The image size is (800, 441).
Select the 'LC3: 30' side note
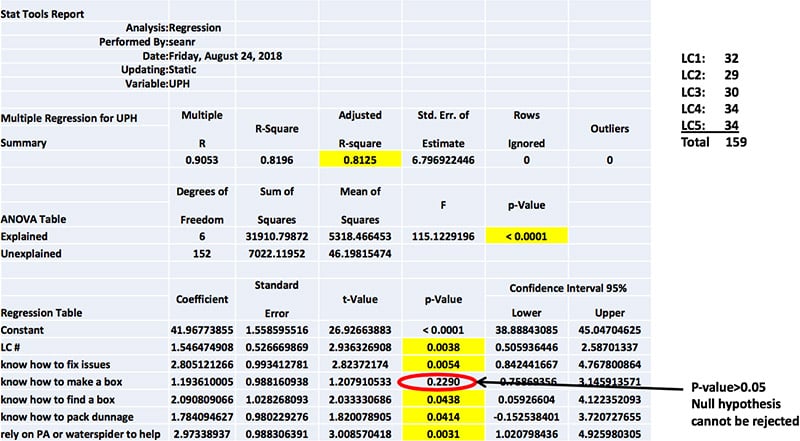[x=710, y=92]
